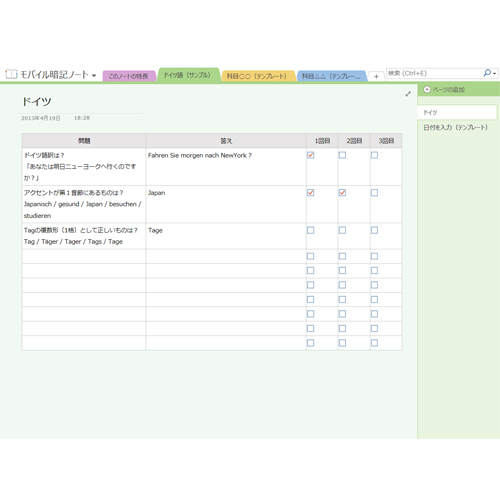Open the 科目○○ (テンプレート) section tab
The height and width of the screenshot is (500, 500).
tap(257, 76)
